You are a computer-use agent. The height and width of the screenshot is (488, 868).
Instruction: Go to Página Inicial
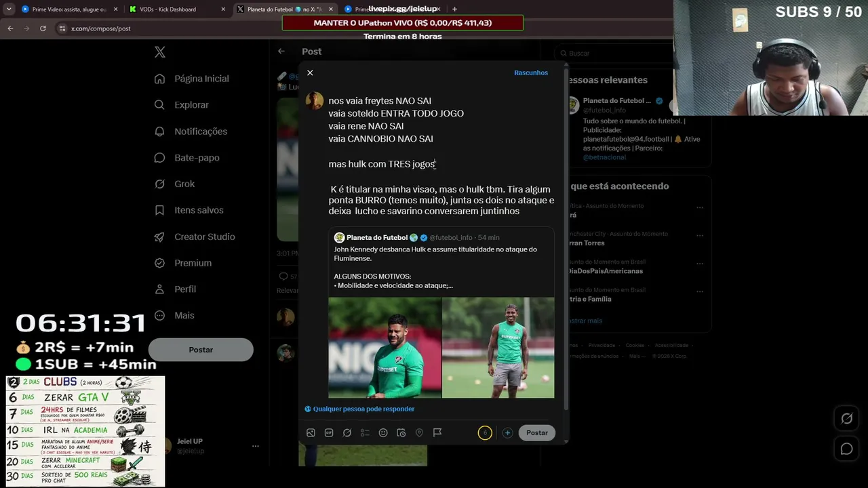pyautogui.click(x=193, y=79)
